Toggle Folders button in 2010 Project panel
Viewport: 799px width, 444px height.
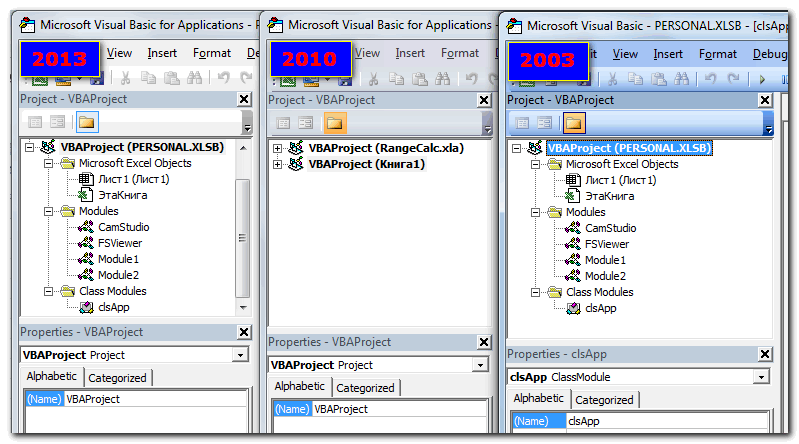(335, 123)
